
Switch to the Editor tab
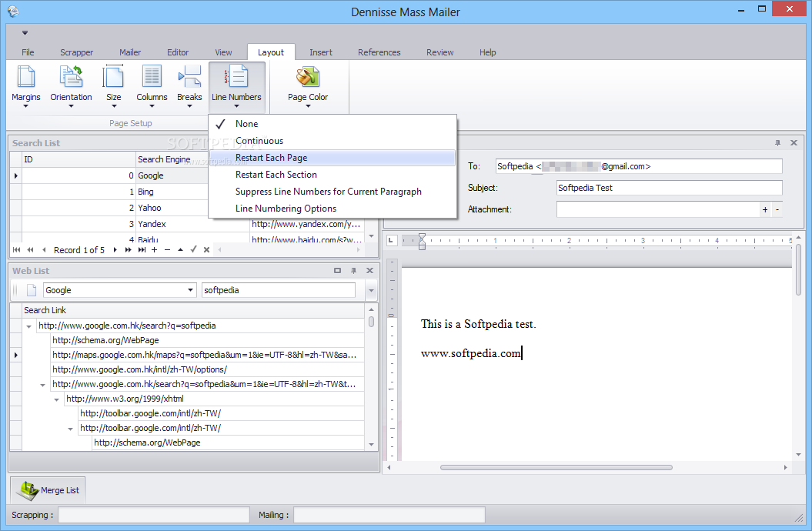coord(178,52)
